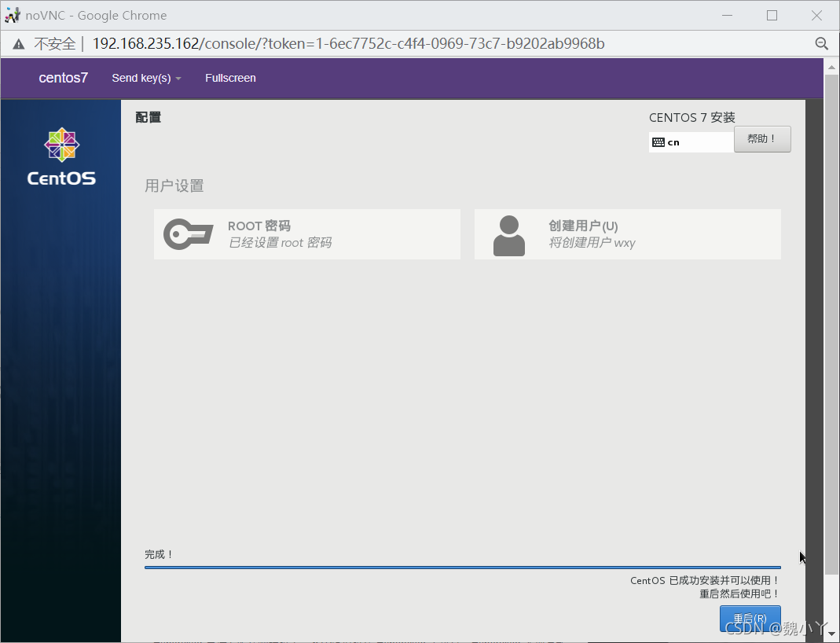Screen dimensions: 840x643
Task: Click the 配置 heading
Action: [x=148, y=117]
